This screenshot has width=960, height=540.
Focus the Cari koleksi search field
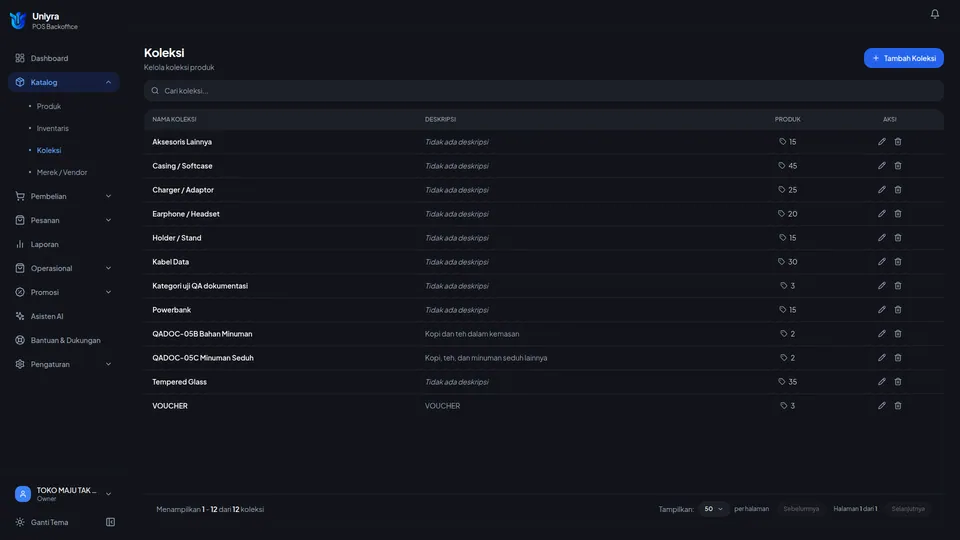(544, 91)
